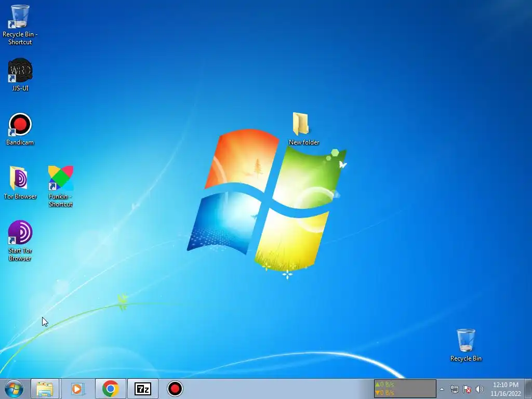Select the Tor Browser folder icon
The height and width of the screenshot is (399, 532).
pos(20,182)
